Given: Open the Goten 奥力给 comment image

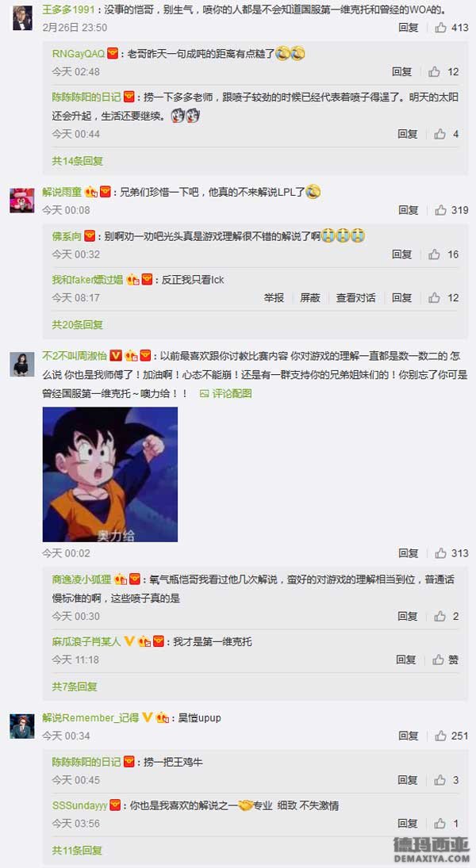Looking at the screenshot, I should coord(110,474).
